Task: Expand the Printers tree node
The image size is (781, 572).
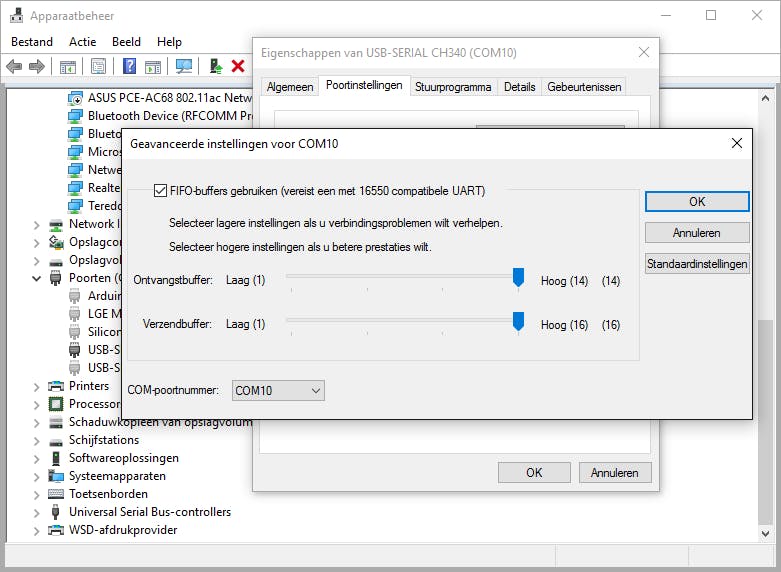Action: click(36, 387)
